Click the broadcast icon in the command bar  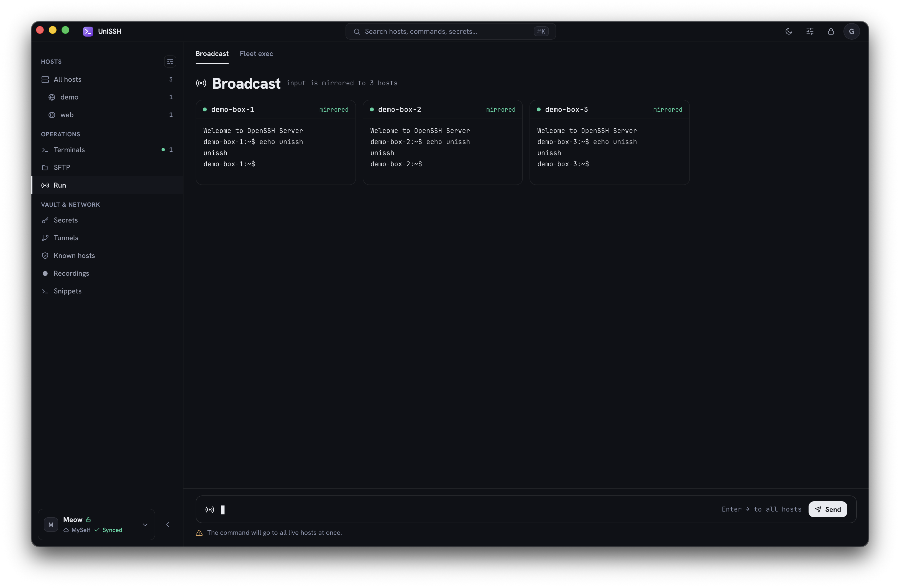coord(209,510)
